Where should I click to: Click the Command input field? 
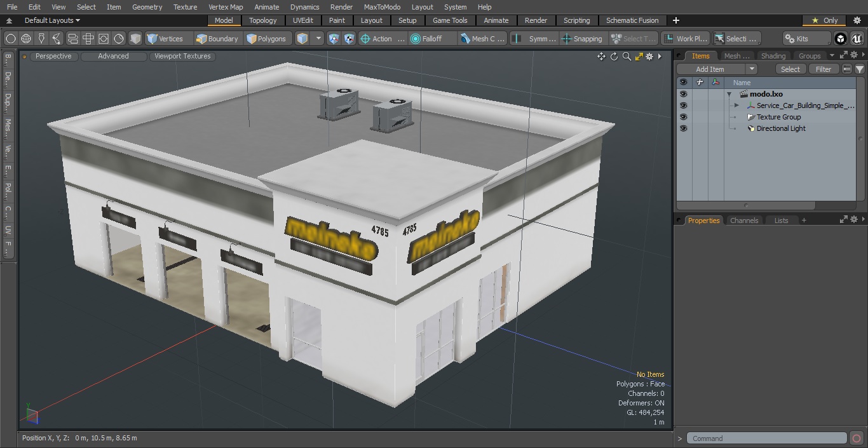point(767,438)
